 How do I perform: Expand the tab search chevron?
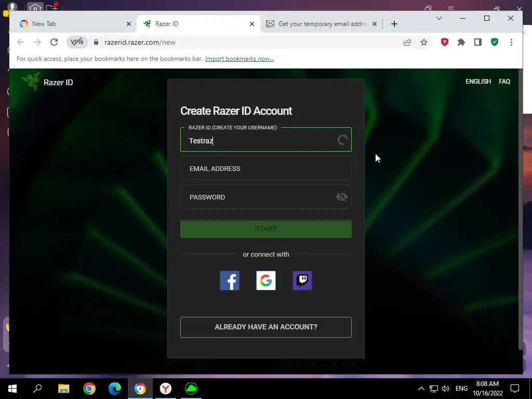coord(438,18)
